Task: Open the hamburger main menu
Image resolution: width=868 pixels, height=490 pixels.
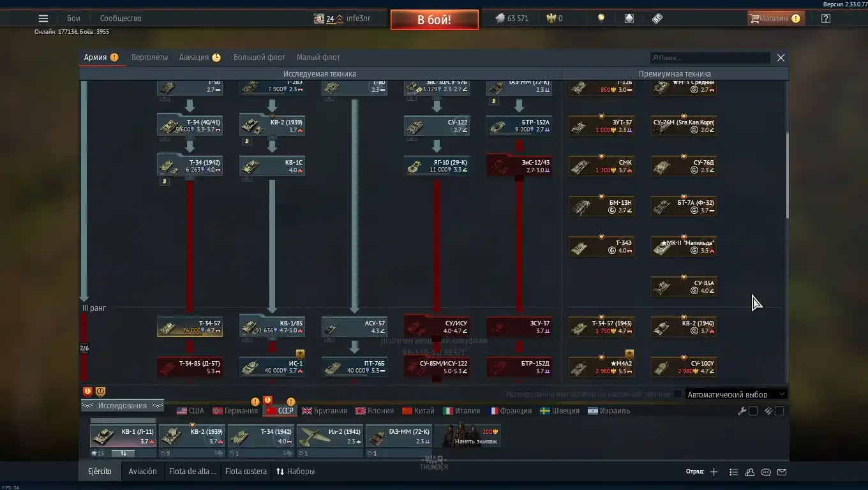Action: point(43,19)
